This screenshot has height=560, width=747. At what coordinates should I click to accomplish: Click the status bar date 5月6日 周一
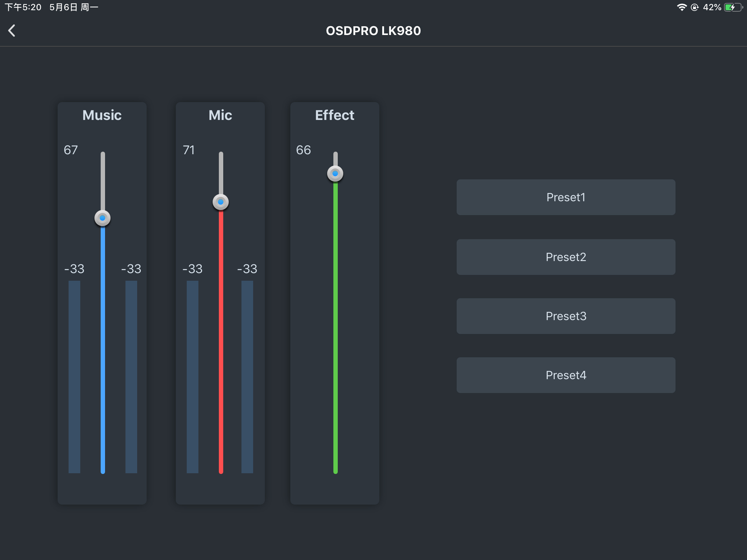(x=74, y=7)
